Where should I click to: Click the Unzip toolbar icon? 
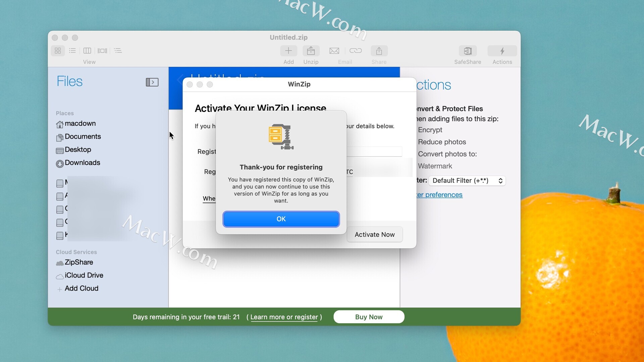311,51
